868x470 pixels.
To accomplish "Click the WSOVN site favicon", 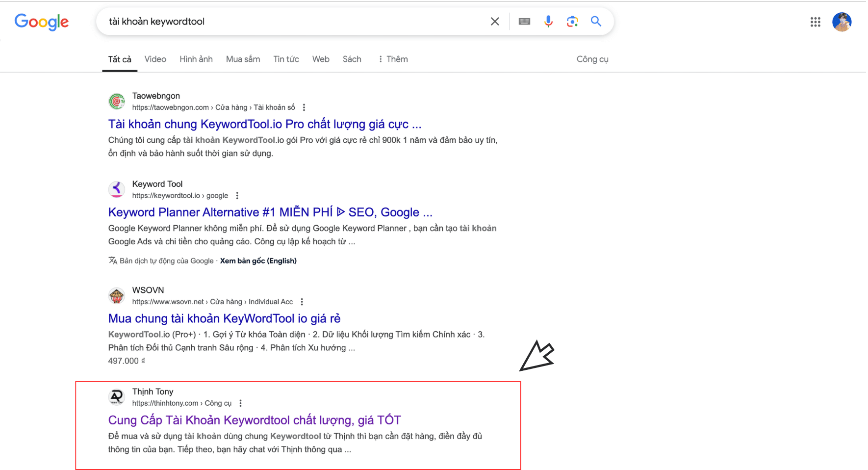I will pyautogui.click(x=117, y=296).
